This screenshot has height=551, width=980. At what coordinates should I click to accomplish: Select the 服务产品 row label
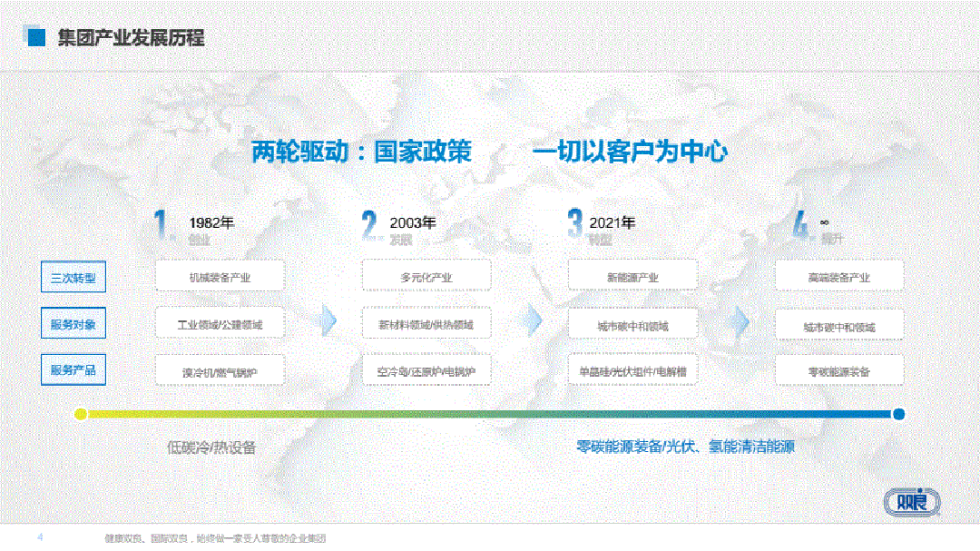pos(73,369)
